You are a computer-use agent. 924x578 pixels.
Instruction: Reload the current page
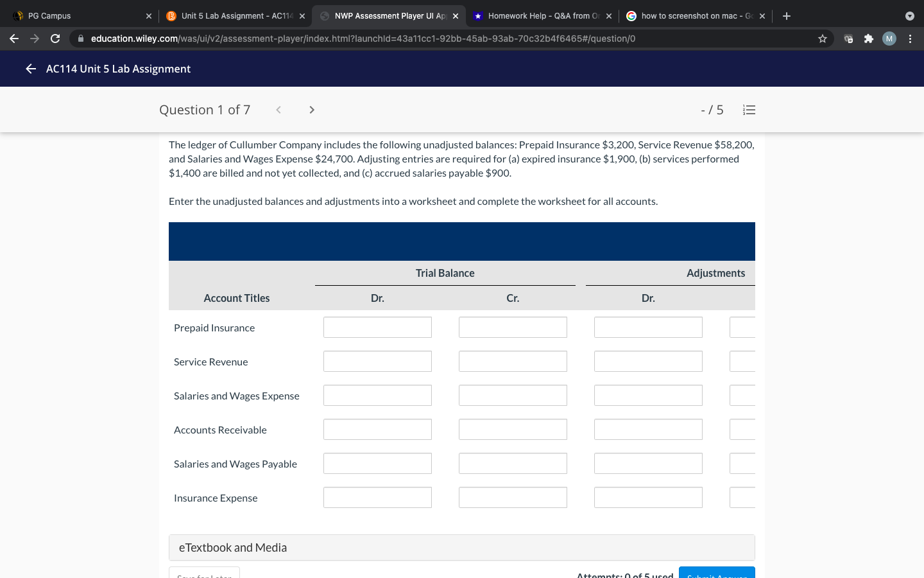click(55, 39)
